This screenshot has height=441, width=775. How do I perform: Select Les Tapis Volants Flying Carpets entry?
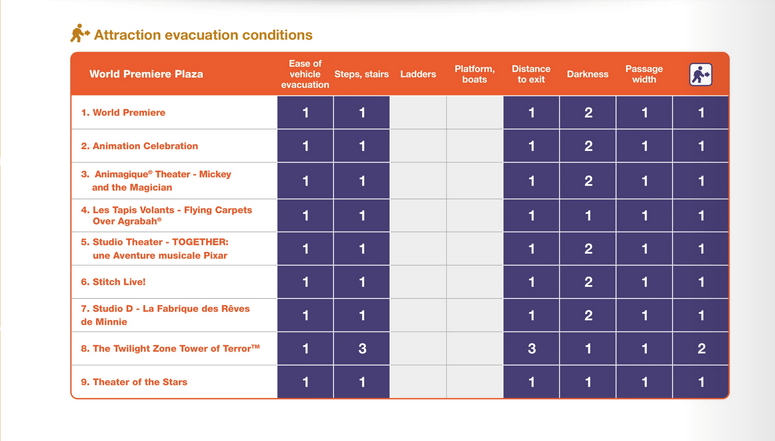point(166,215)
